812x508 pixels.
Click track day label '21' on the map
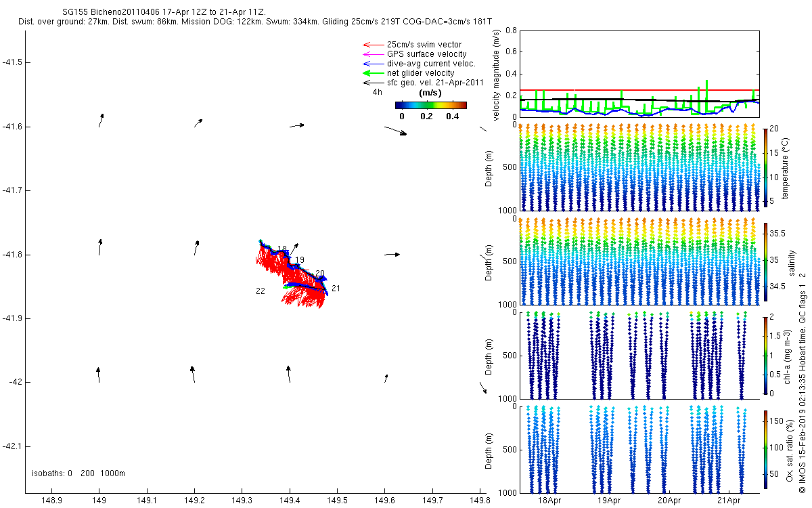pyautogui.click(x=336, y=289)
